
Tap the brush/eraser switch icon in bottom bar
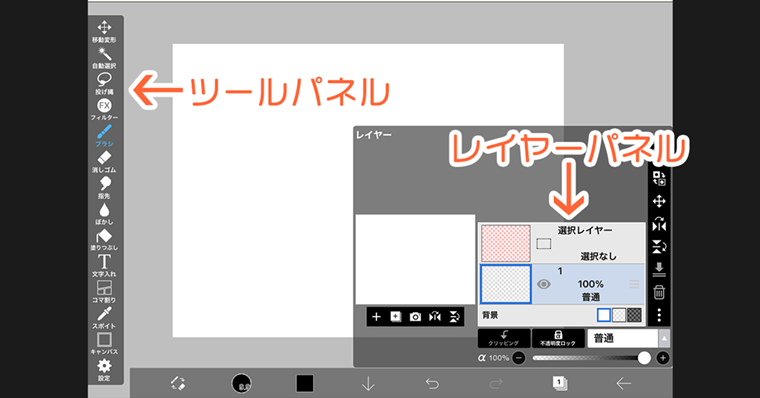point(178,383)
